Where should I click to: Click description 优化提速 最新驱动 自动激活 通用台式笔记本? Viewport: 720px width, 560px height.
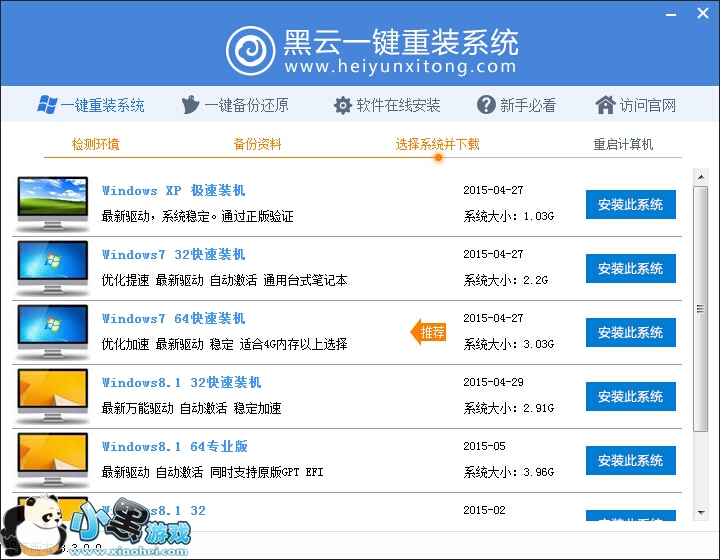click(225, 280)
